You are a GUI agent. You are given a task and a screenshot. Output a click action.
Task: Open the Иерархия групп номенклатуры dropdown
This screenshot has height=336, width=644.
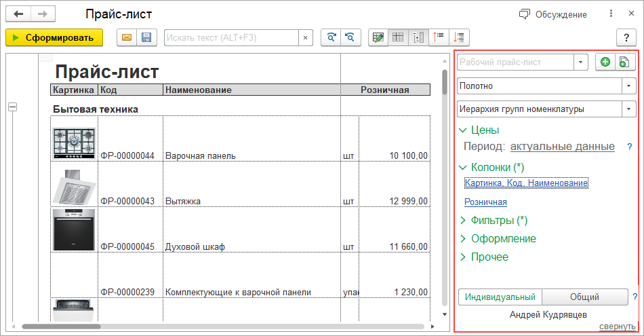(629, 109)
